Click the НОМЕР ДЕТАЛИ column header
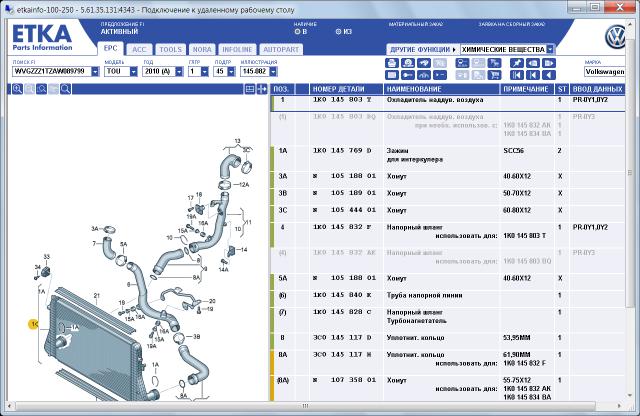The image size is (640, 416). pos(346,89)
